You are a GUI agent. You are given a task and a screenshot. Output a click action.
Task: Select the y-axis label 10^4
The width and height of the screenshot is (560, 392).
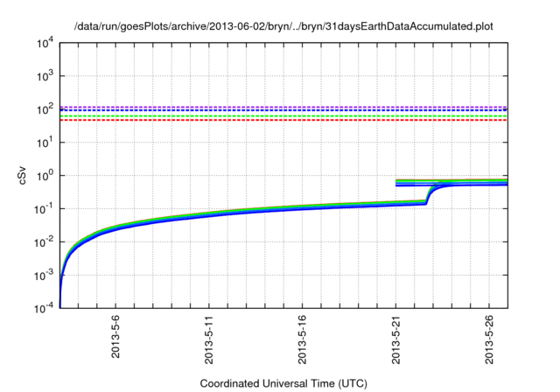[45, 44]
